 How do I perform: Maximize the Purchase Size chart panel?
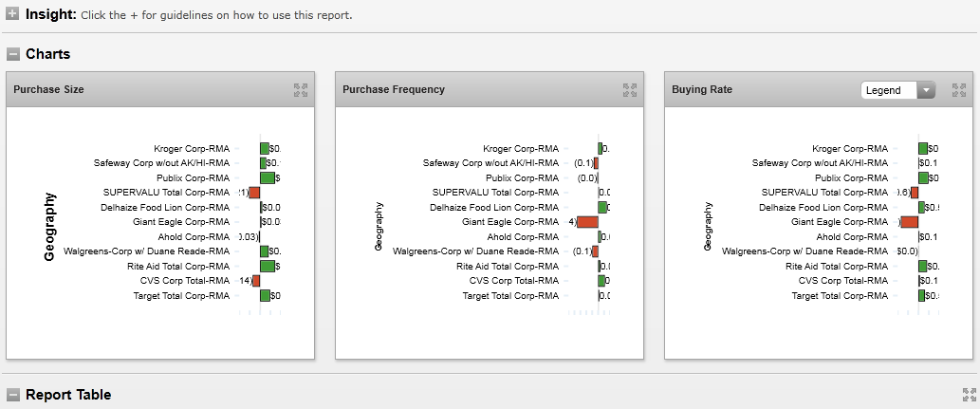click(x=301, y=90)
